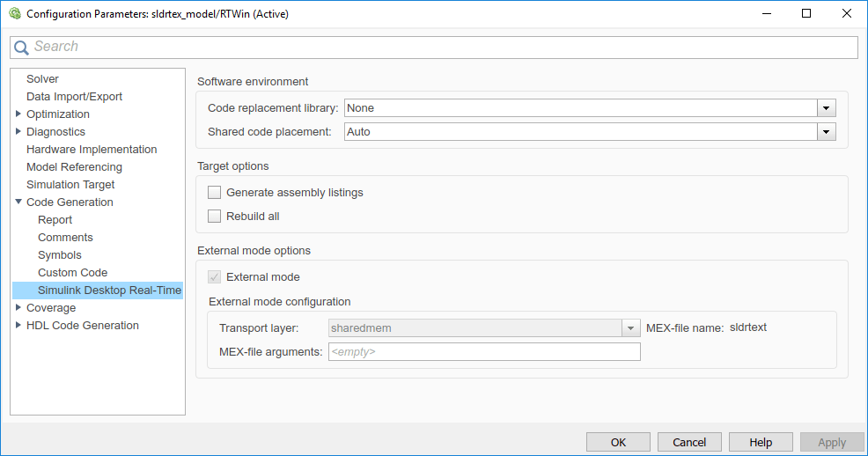Expand the HDL Code Generation node

pos(18,325)
